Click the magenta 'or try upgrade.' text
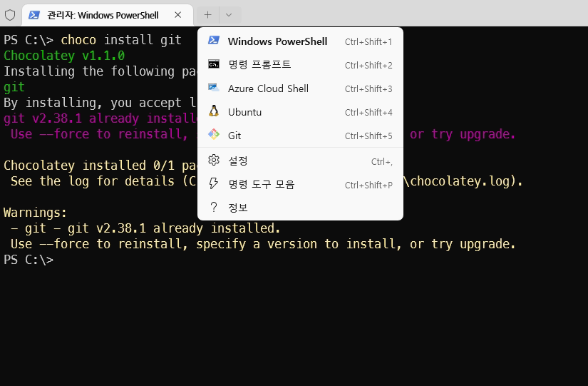This screenshot has width=588, height=386. [x=463, y=134]
